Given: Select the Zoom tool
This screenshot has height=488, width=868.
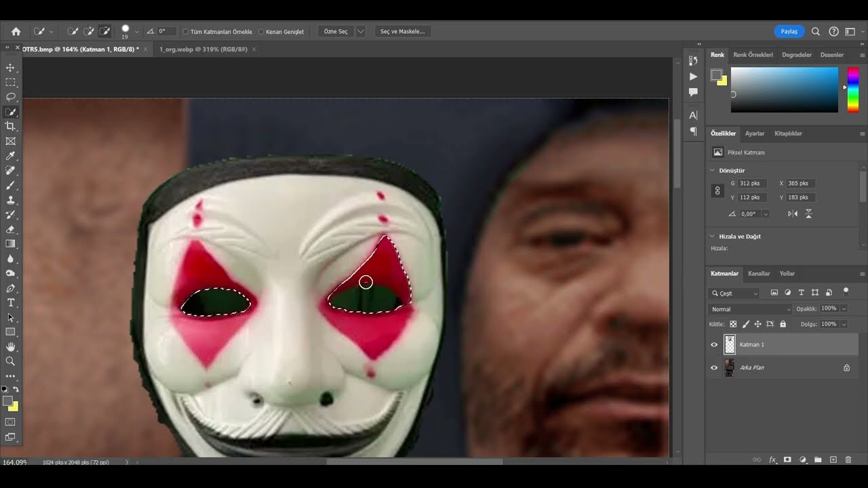Looking at the screenshot, I should coord(10,361).
